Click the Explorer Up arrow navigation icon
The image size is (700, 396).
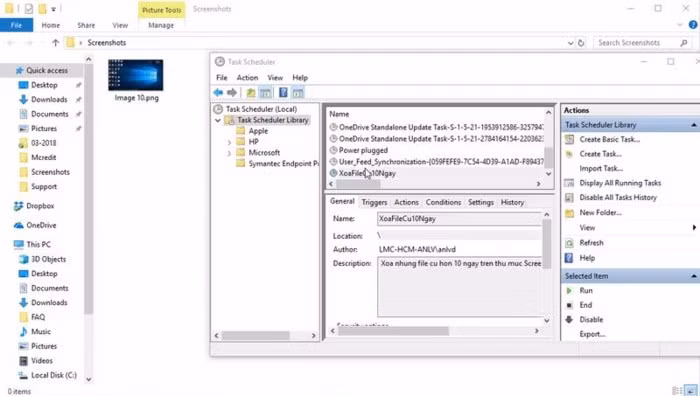tap(55, 43)
